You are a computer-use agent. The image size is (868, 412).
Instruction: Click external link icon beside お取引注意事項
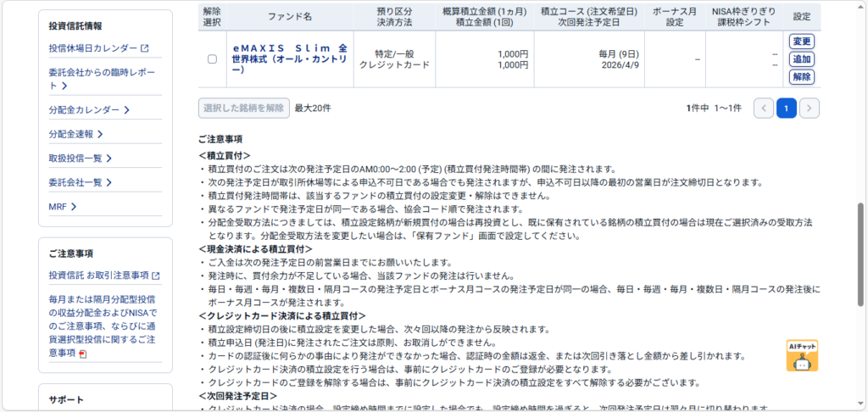156,276
